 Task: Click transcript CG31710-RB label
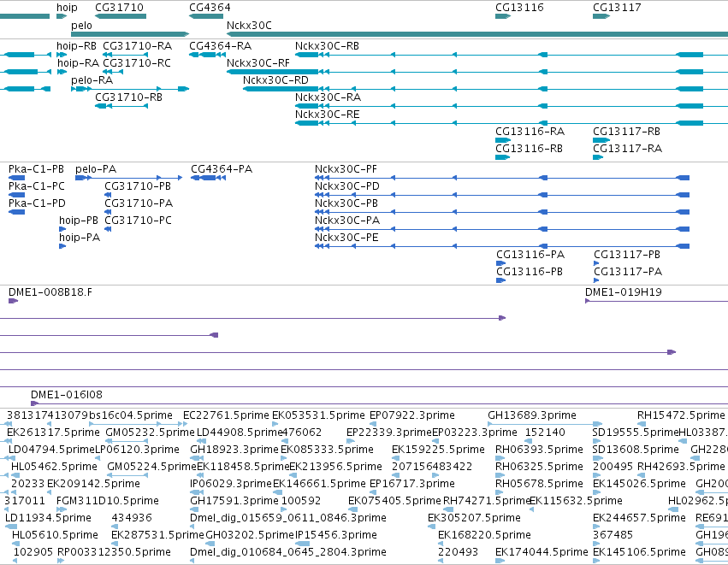(x=128, y=97)
